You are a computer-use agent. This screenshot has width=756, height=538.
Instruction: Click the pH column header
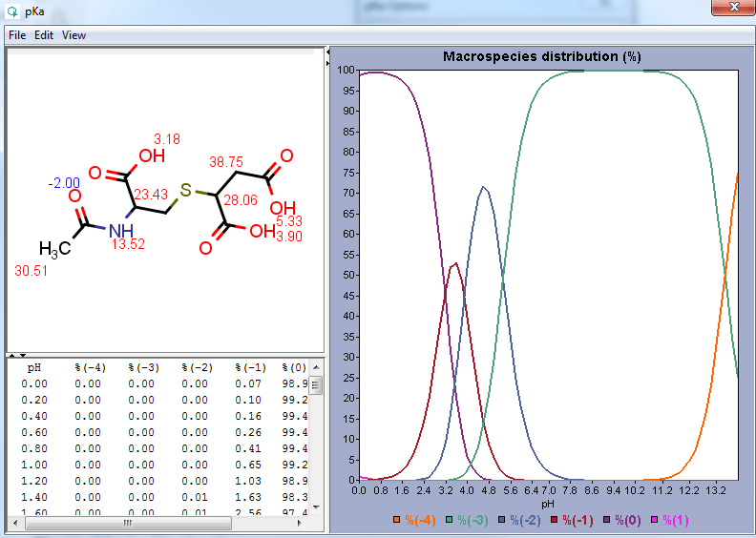point(34,368)
